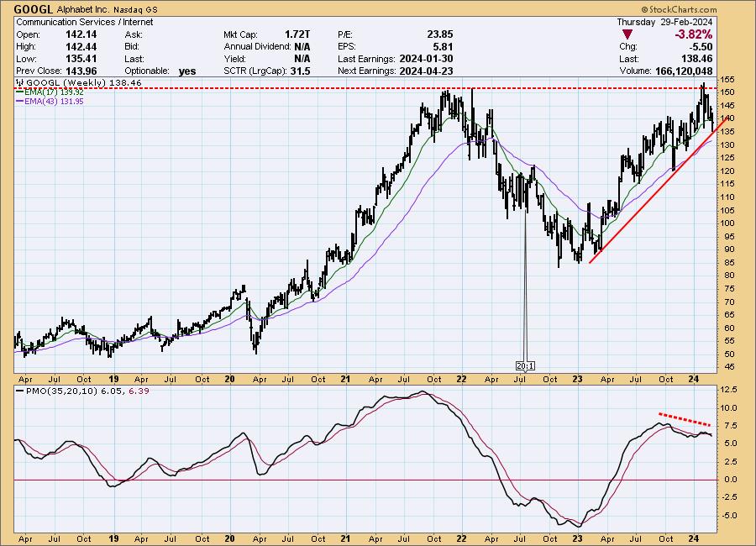Click the Optionable yes value

coord(186,71)
